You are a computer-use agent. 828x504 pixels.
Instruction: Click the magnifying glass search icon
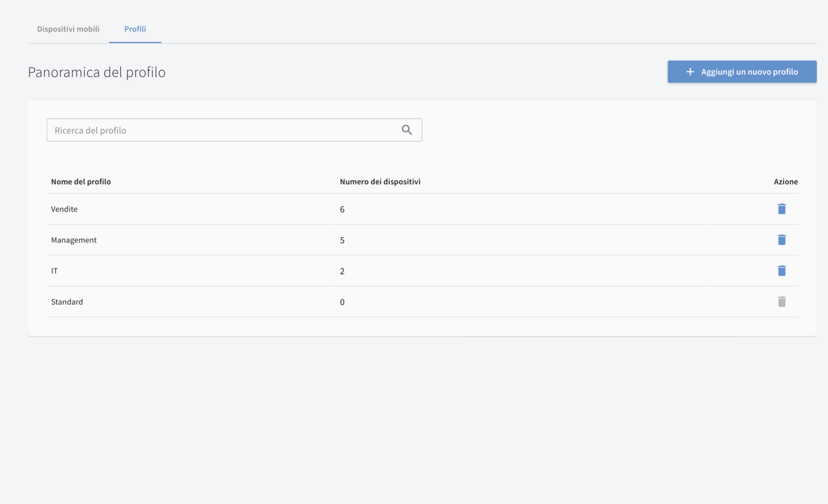tap(407, 130)
